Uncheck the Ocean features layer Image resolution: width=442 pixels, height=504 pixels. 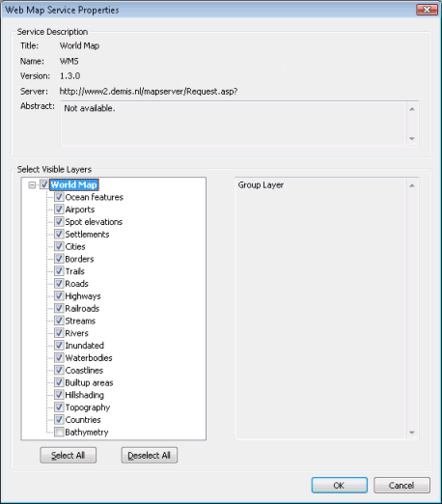click(59, 197)
